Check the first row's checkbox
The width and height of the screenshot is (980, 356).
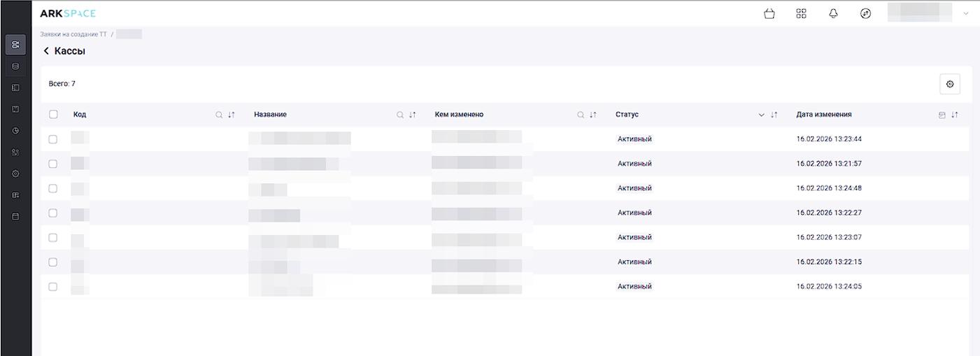[53, 139]
